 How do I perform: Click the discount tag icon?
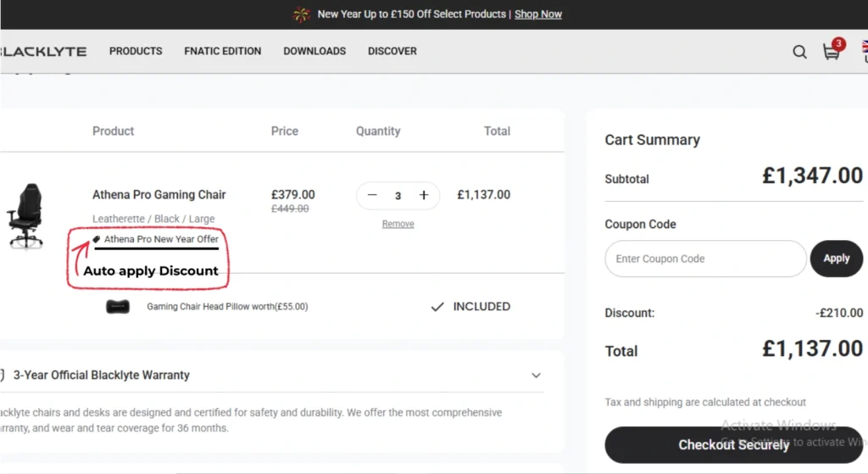pos(97,240)
